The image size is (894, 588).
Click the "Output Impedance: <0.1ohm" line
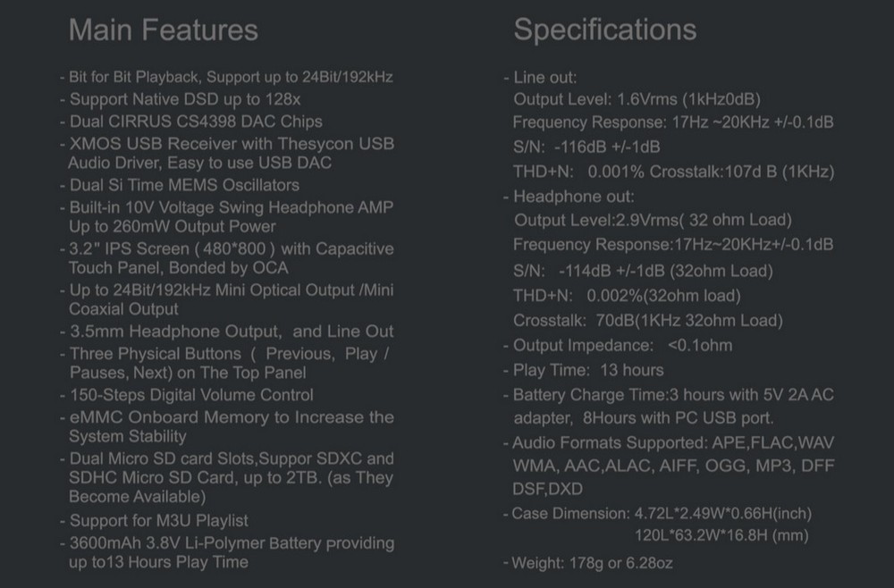[x=620, y=345]
